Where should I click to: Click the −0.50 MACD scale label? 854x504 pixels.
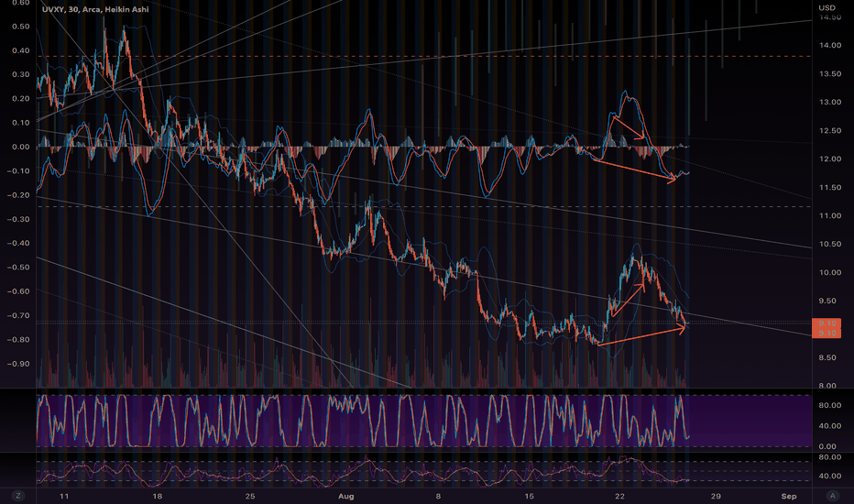[x=18, y=267]
